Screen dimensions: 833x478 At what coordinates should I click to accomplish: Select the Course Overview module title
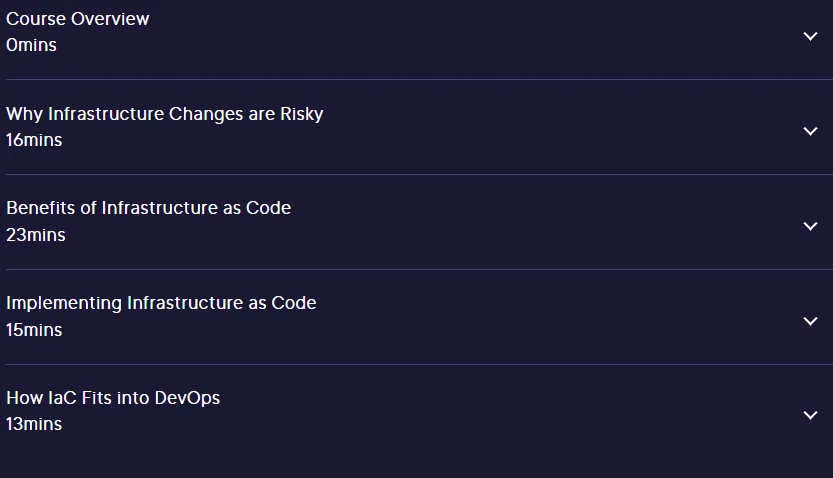[x=78, y=19]
